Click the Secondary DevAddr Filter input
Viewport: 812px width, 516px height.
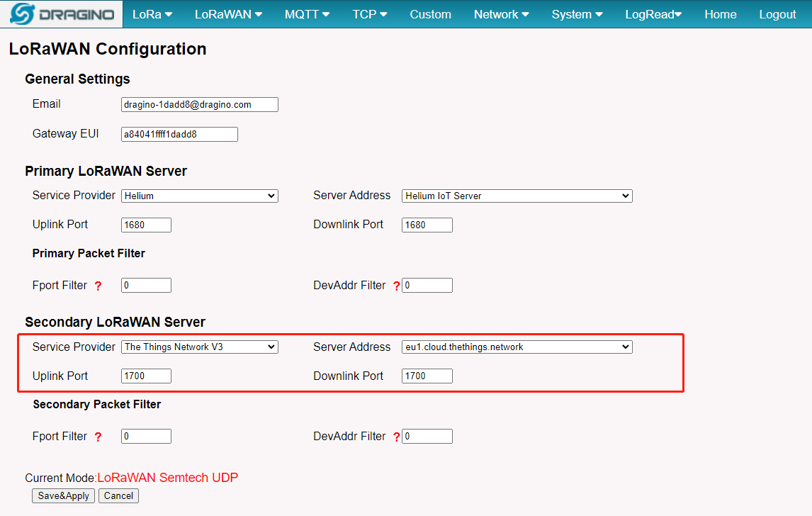point(427,436)
